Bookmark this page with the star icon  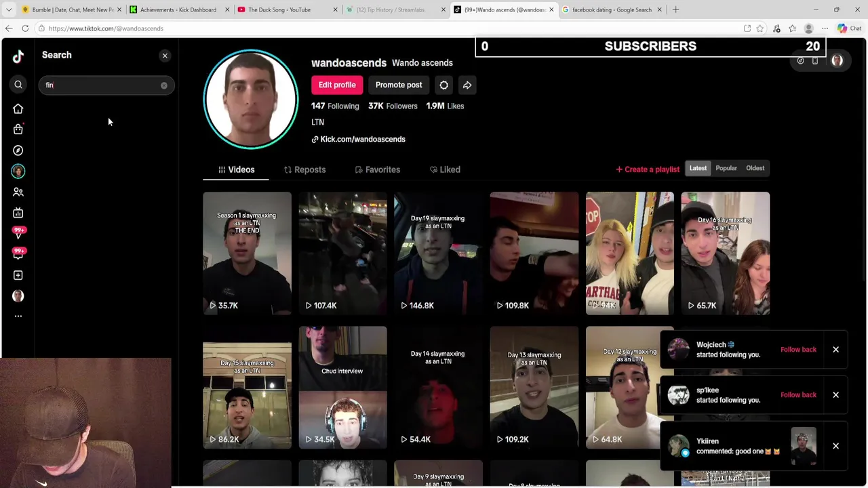[x=760, y=28]
